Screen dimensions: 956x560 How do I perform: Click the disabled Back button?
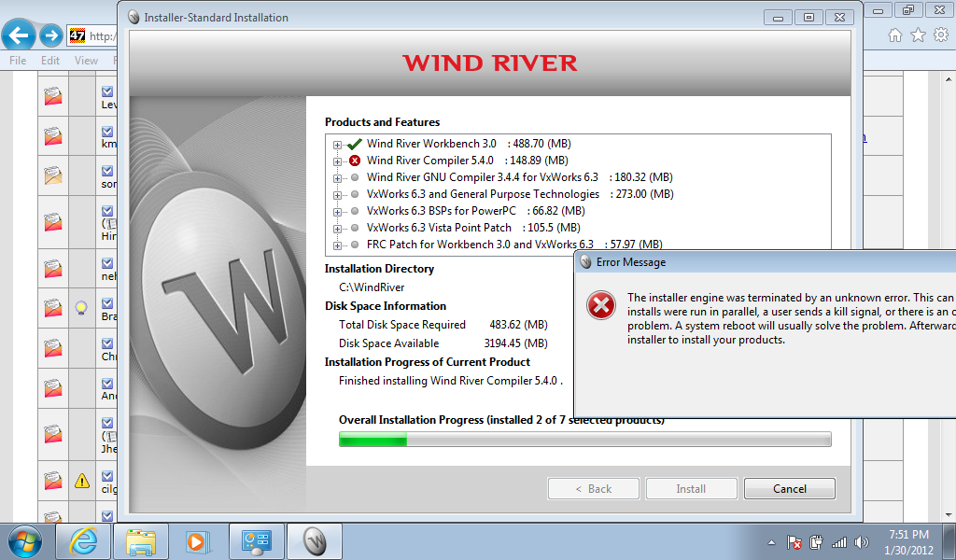coord(593,489)
